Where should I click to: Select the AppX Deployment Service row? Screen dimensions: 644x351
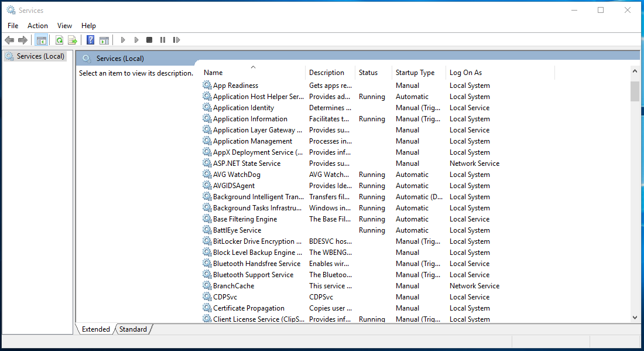(x=378, y=152)
